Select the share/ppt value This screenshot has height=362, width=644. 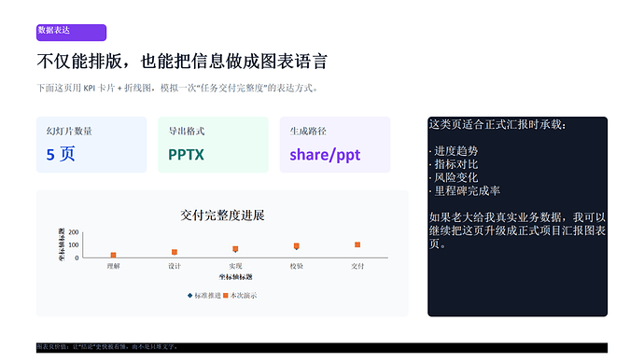325,155
